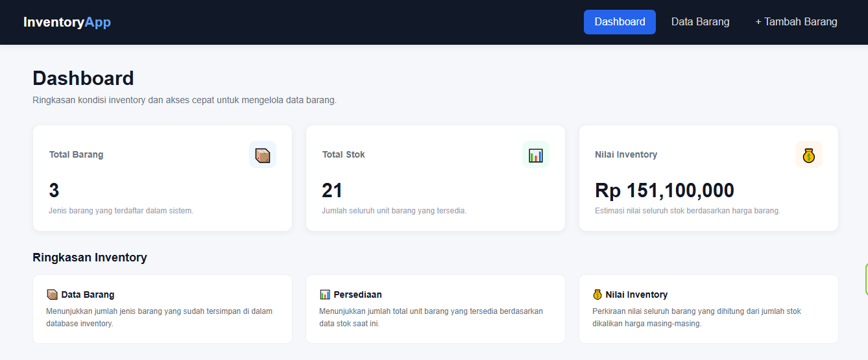Click the Persediaan summary card title
This screenshot has width=868, height=360.
pyautogui.click(x=357, y=294)
